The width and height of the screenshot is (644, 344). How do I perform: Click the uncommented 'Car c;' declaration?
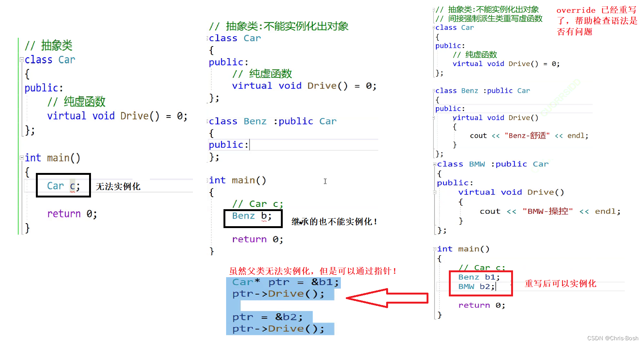point(63,186)
